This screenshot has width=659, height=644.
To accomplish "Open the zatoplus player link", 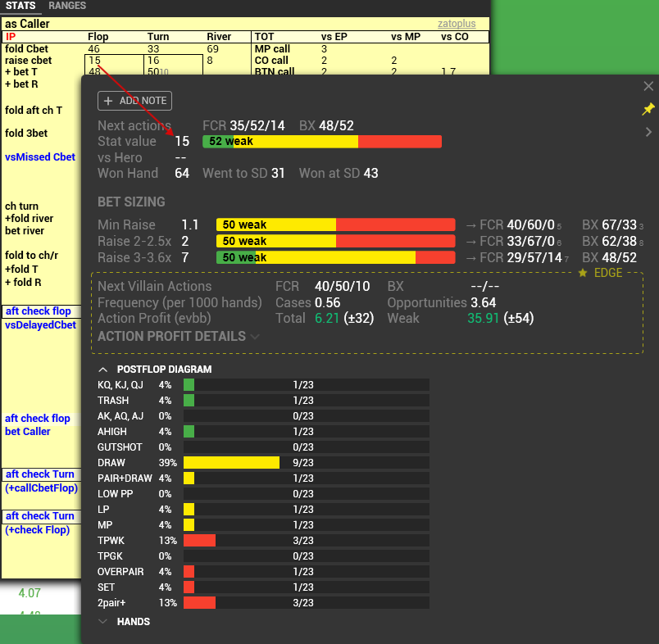I will [x=457, y=23].
